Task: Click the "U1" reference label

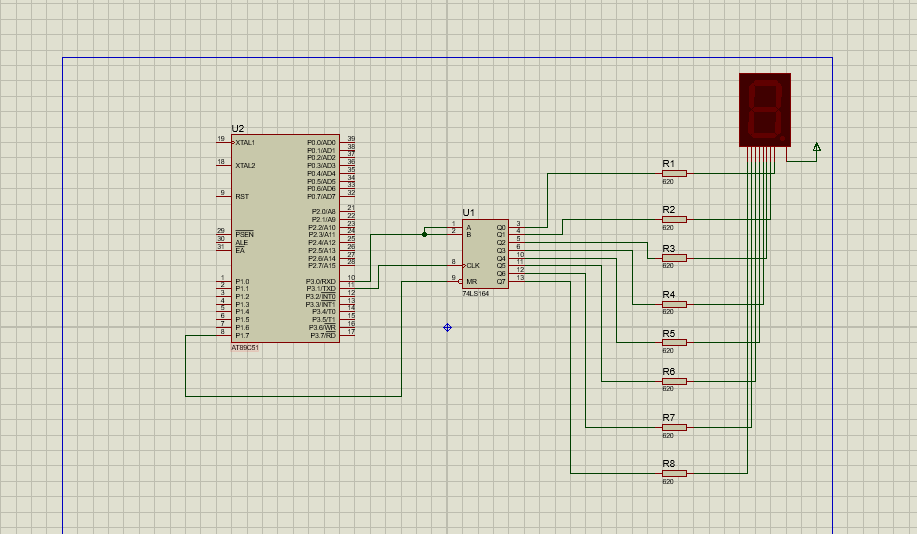Action: pos(468,213)
